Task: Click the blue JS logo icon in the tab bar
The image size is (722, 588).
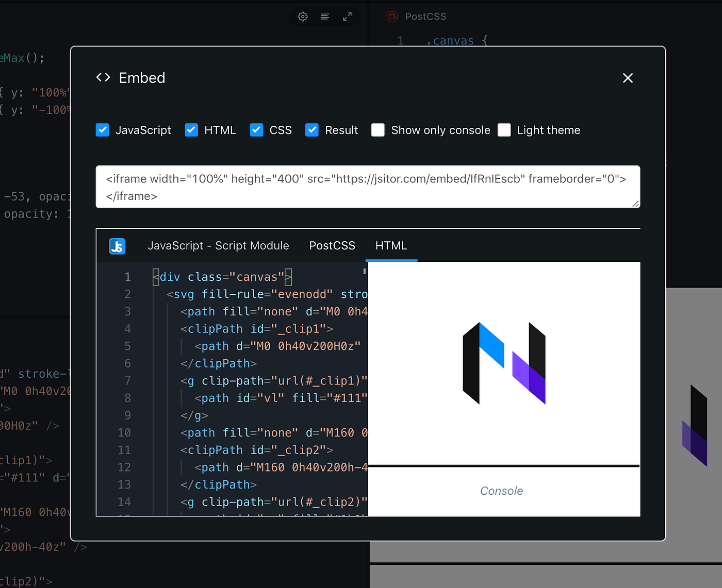Action: 117,246
